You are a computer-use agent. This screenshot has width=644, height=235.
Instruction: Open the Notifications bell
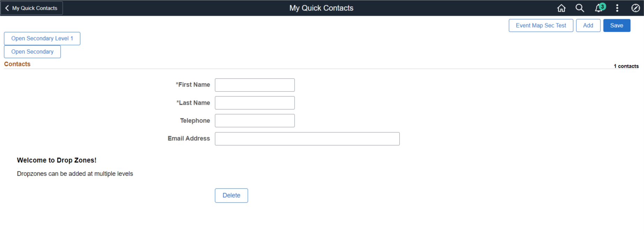(599, 8)
